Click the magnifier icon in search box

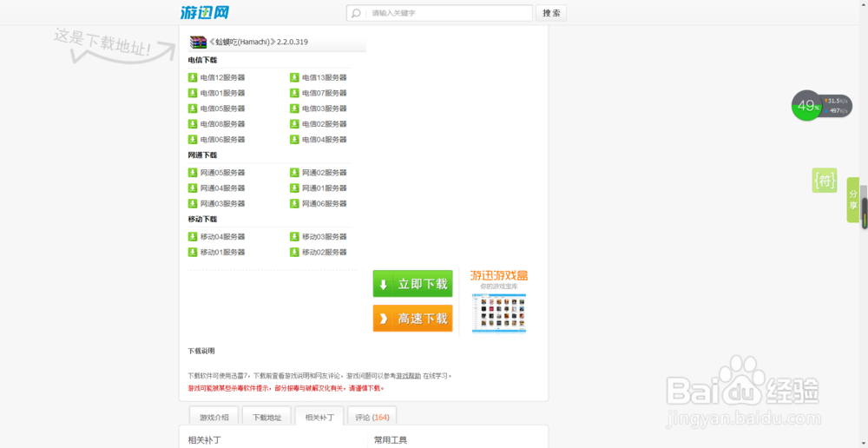[357, 13]
